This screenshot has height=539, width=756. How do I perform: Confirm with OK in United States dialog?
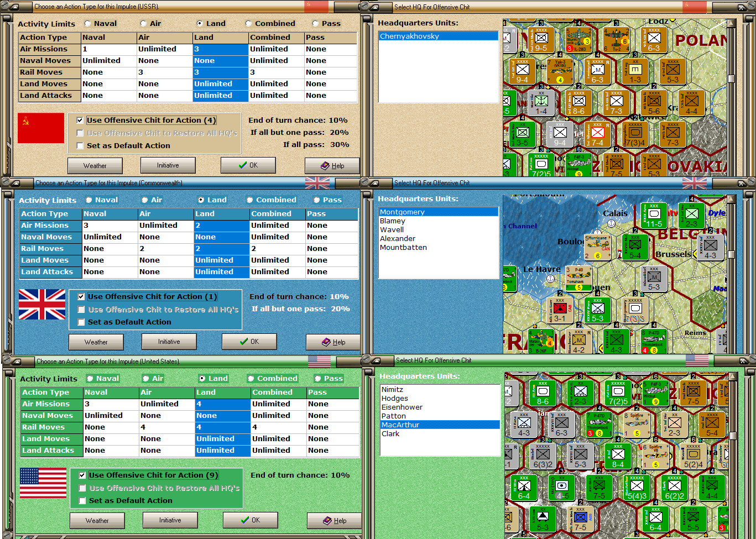click(x=250, y=520)
